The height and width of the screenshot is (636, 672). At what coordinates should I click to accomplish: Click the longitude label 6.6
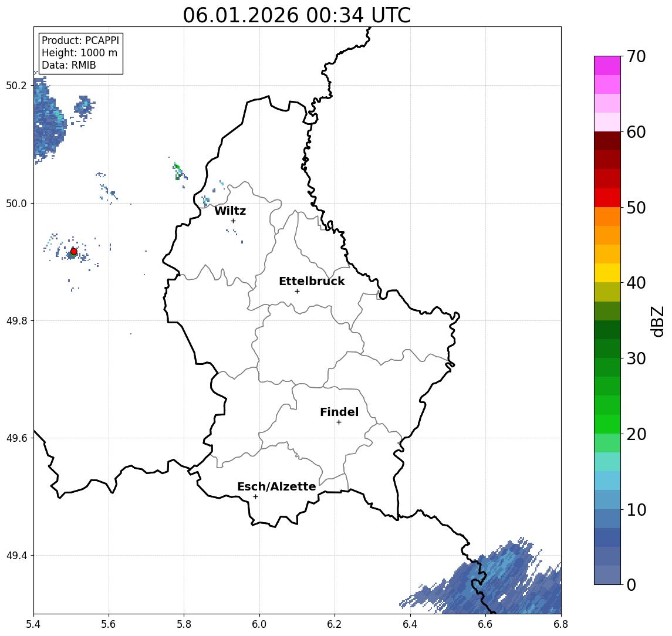click(485, 624)
